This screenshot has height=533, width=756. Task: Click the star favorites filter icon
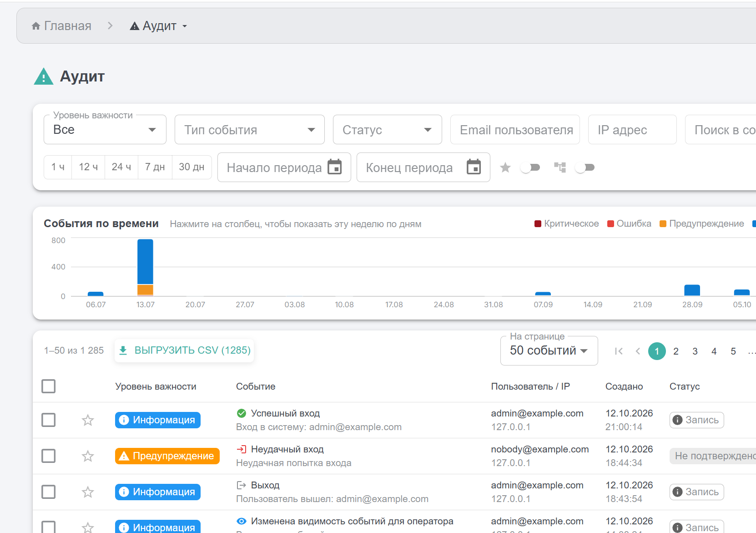tap(505, 168)
